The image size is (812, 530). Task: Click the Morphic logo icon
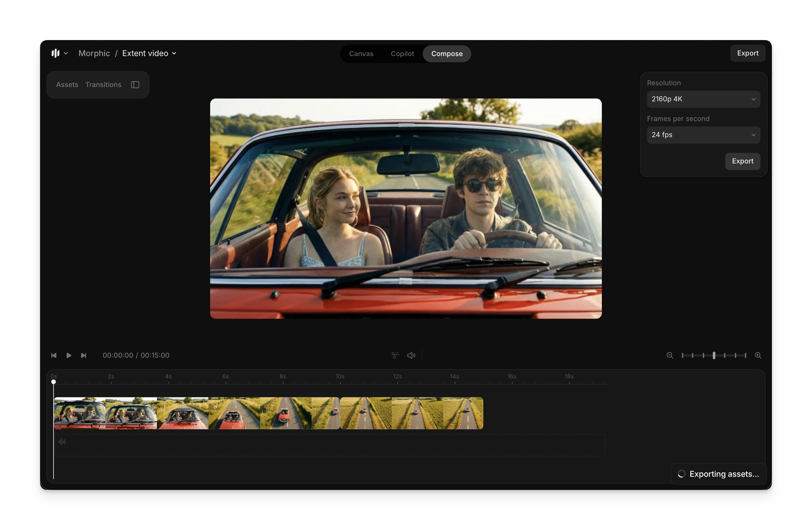(x=55, y=53)
